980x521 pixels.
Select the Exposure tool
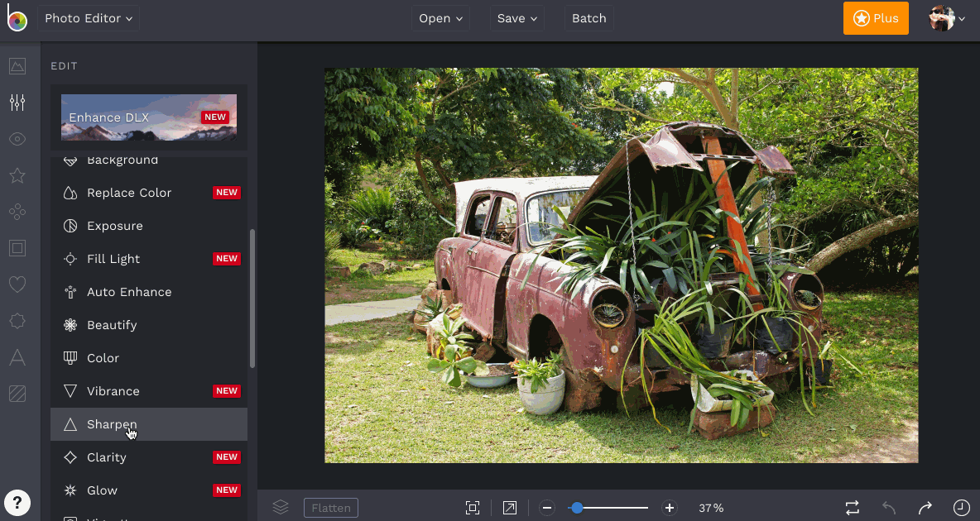click(x=149, y=226)
